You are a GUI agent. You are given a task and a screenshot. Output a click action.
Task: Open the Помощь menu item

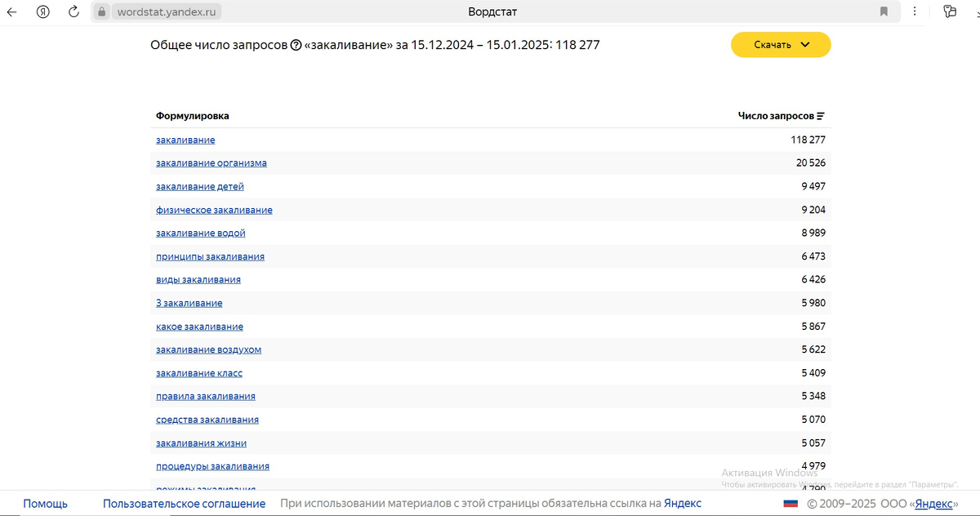coord(45,504)
